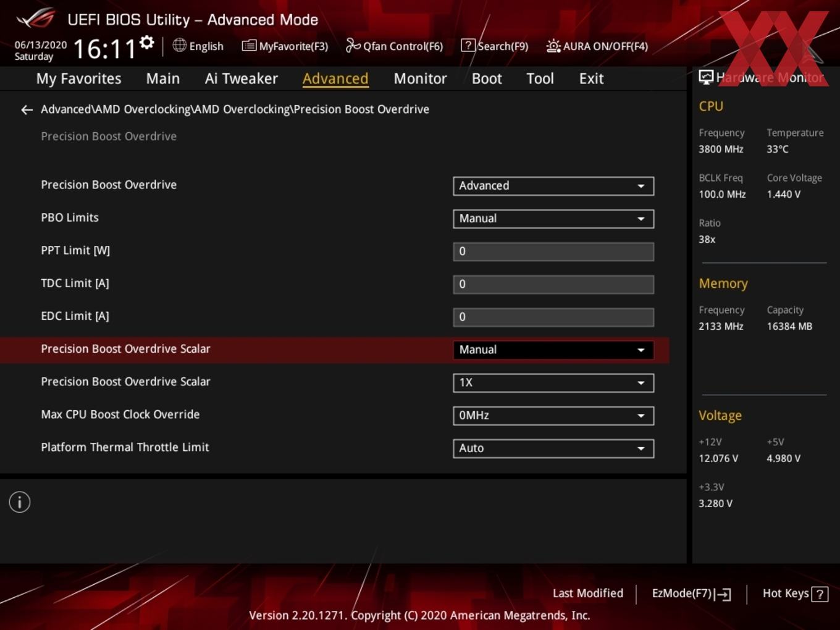Click the 3.280 V reading
This screenshot has height=630, width=840.
715,503
